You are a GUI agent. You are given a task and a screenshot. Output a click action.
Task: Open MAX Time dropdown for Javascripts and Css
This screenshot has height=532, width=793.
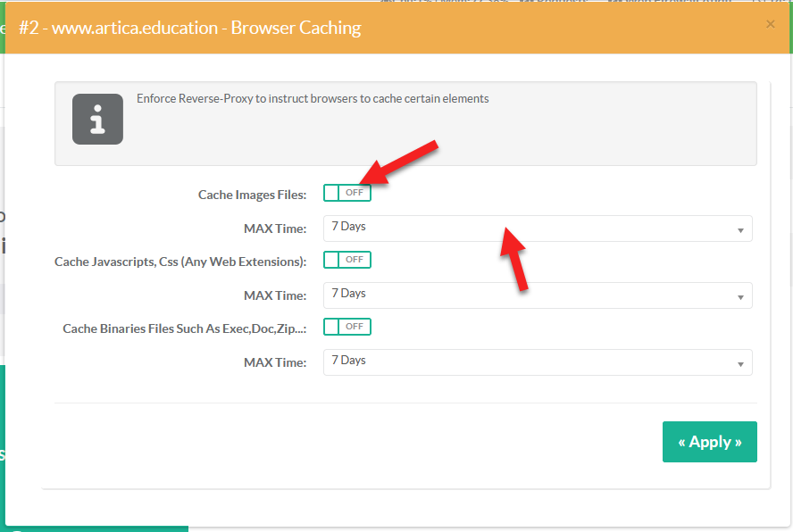(x=536, y=295)
